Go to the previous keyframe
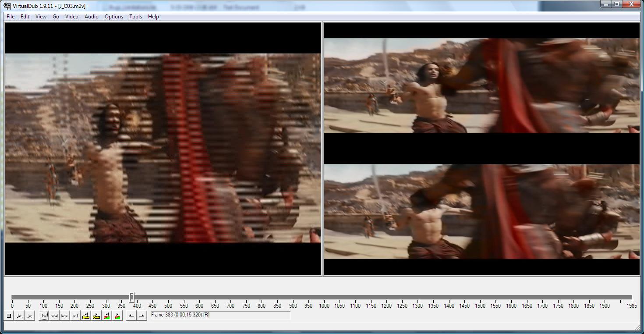The image size is (644, 334). pos(86,316)
